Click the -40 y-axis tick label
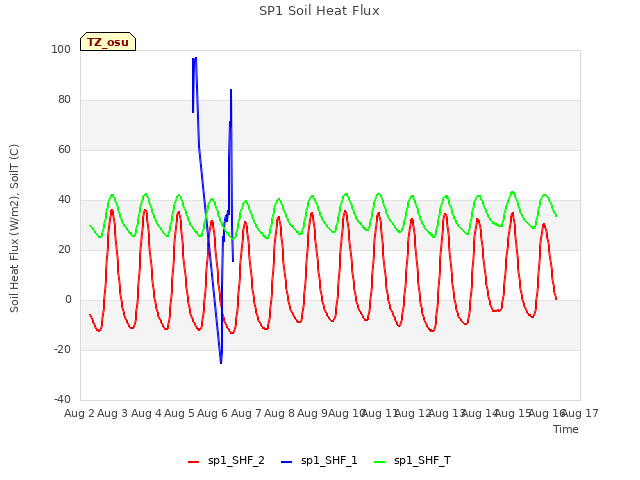Viewport: 640px width, 480px height. coord(62,399)
